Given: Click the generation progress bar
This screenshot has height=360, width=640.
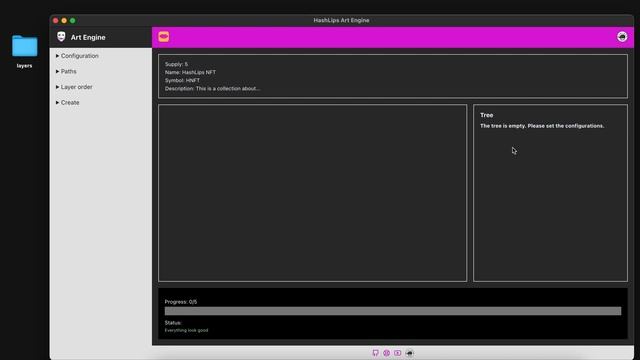Looking at the screenshot, I should (393, 311).
